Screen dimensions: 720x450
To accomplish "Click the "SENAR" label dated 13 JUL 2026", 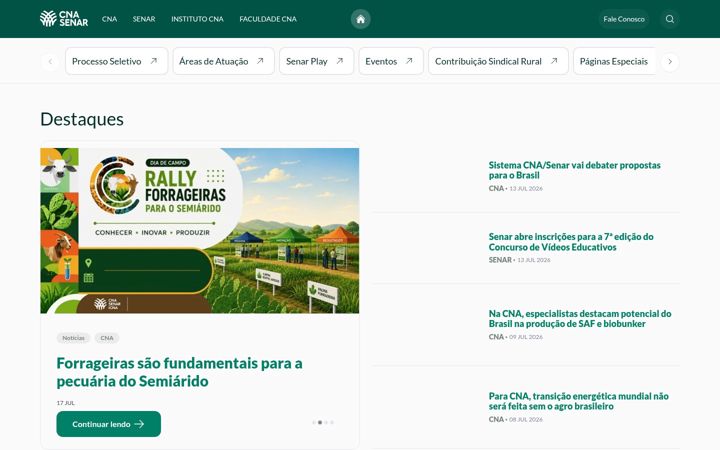I will click(x=500, y=260).
